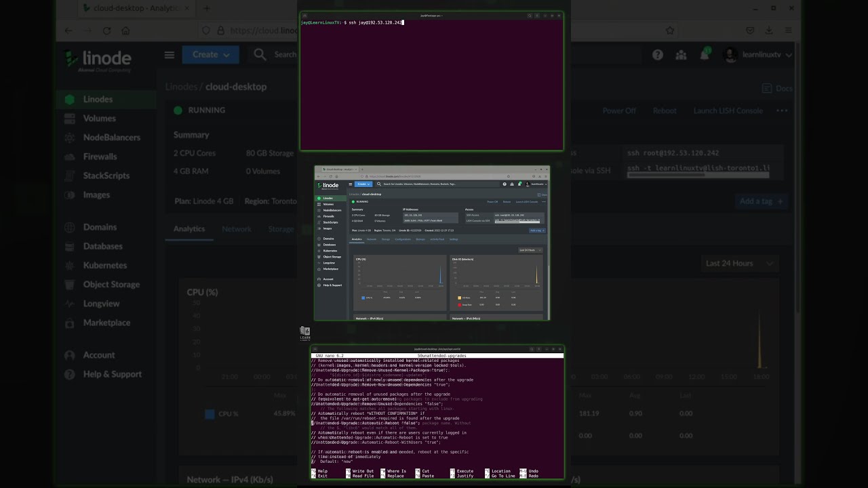Bookmark the page with the background browser's star icon

670,30
